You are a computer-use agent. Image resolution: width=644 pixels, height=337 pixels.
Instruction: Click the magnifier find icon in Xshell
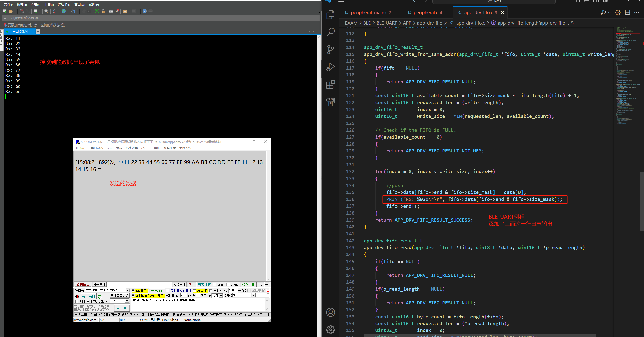pyautogui.click(x=46, y=11)
